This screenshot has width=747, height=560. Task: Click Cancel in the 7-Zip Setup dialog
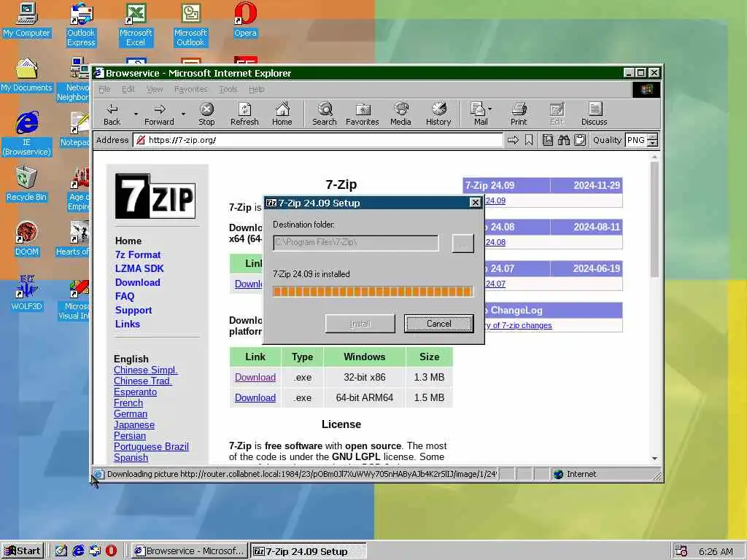(438, 324)
